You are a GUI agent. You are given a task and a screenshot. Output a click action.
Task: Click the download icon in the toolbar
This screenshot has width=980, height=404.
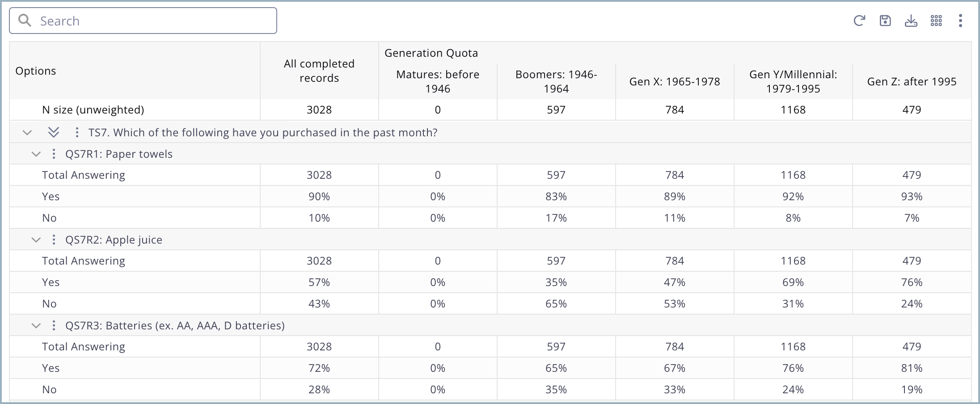(x=911, y=21)
